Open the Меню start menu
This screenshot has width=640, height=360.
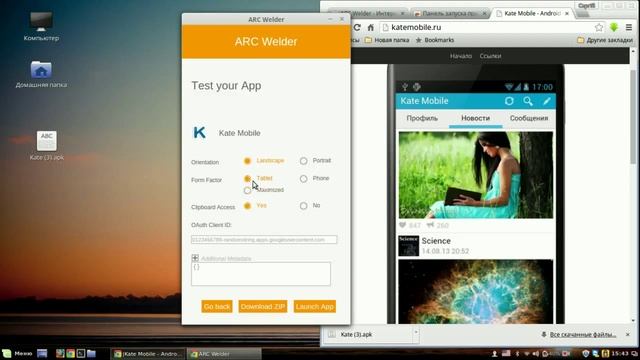pos(17,353)
